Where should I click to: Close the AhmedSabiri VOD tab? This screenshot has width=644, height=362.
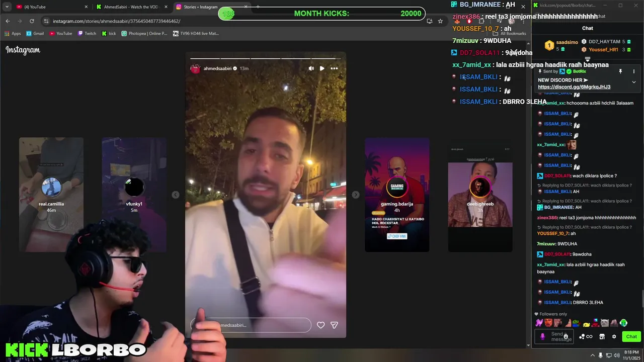click(x=166, y=7)
